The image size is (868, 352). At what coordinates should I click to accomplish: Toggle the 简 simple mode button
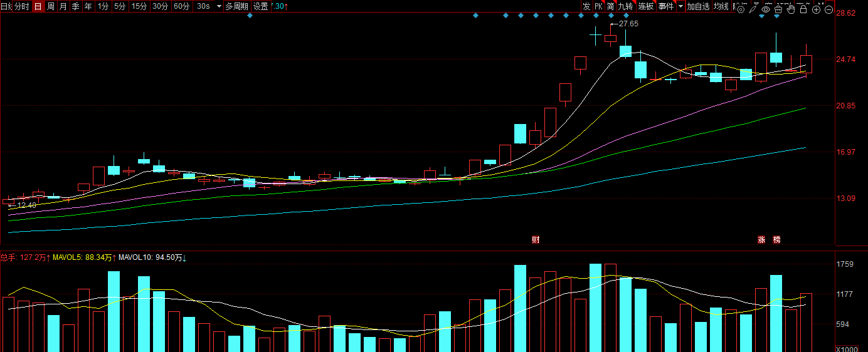tap(610, 6)
